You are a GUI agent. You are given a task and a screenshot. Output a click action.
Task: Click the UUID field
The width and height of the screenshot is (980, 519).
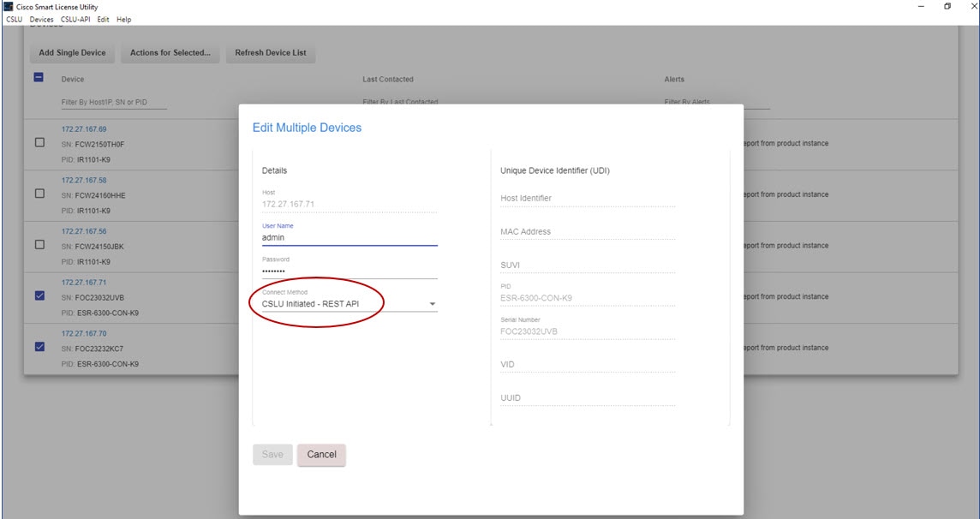click(588, 398)
